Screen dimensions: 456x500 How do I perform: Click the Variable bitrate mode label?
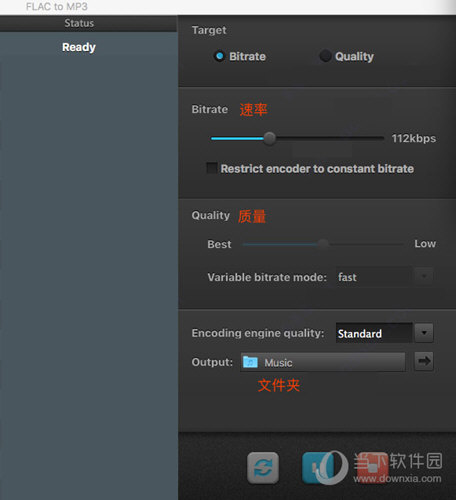[x=267, y=277]
